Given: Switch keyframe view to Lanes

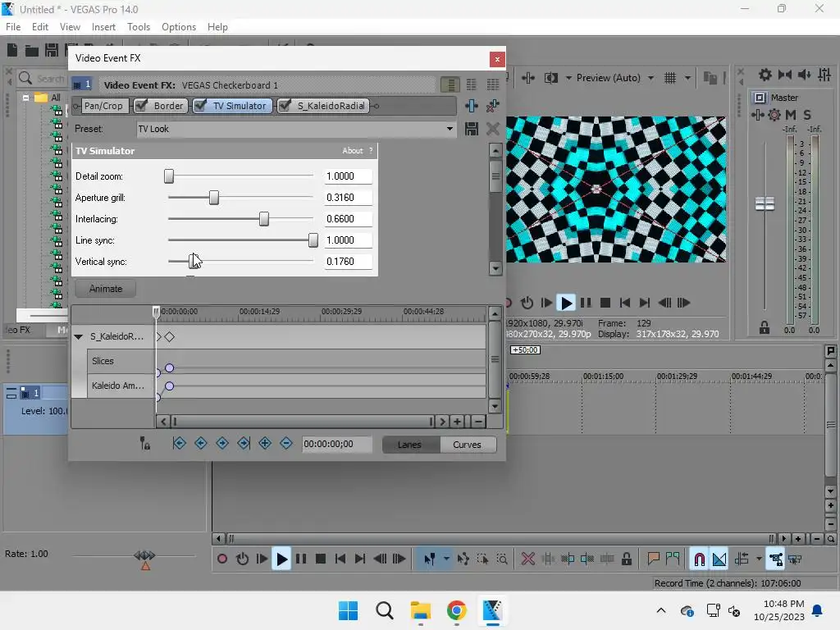Looking at the screenshot, I should pos(410,445).
